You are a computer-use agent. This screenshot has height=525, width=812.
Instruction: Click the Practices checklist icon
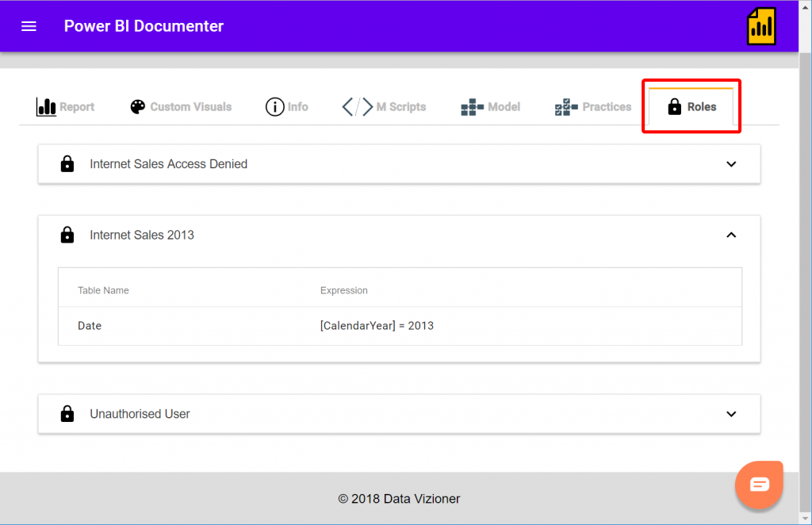pyautogui.click(x=566, y=107)
